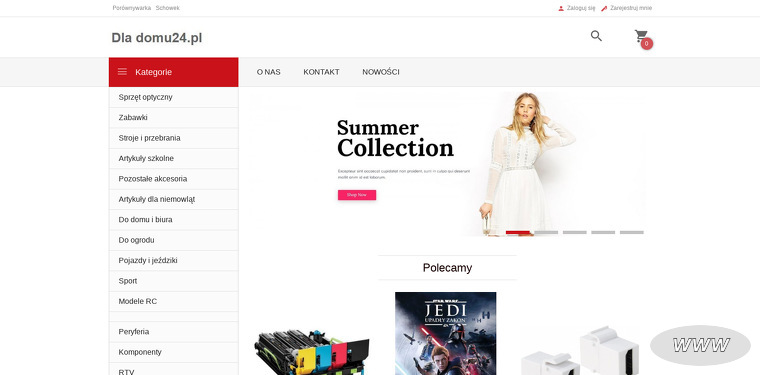
Task: Open the Zarejestruj mnie register link
Action: click(631, 8)
